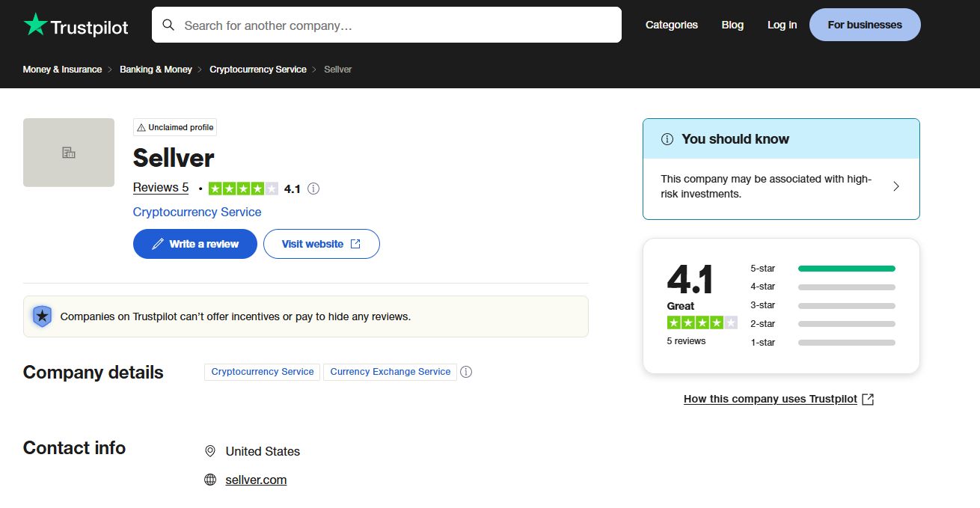Screen dimensions: 980x508
Task: Click the search magnifier icon
Action: point(169,25)
